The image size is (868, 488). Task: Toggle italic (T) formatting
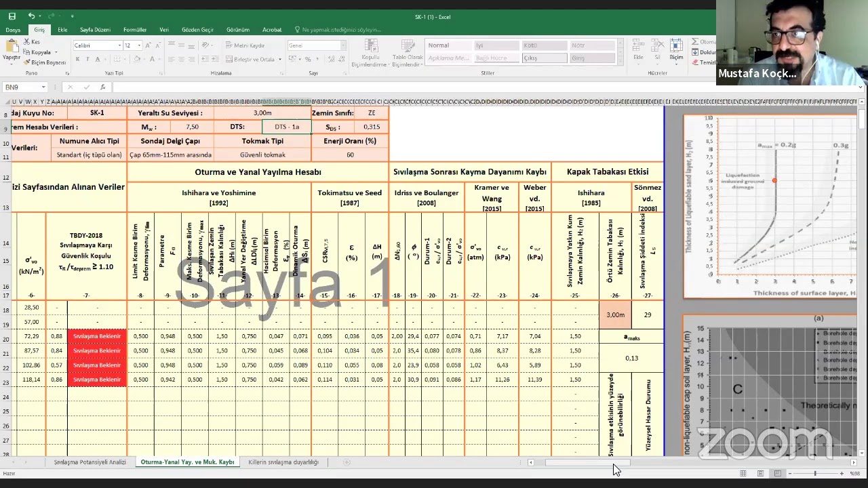coord(87,59)
